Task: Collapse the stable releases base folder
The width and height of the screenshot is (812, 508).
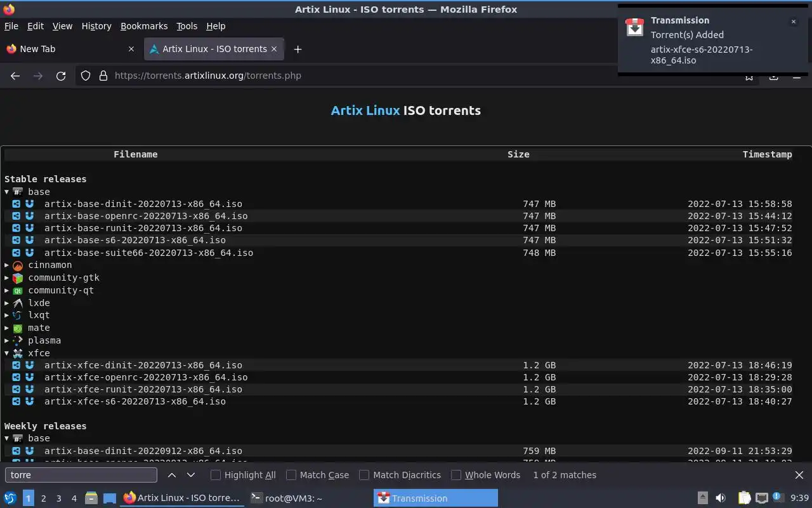Action: coord(7,192)
